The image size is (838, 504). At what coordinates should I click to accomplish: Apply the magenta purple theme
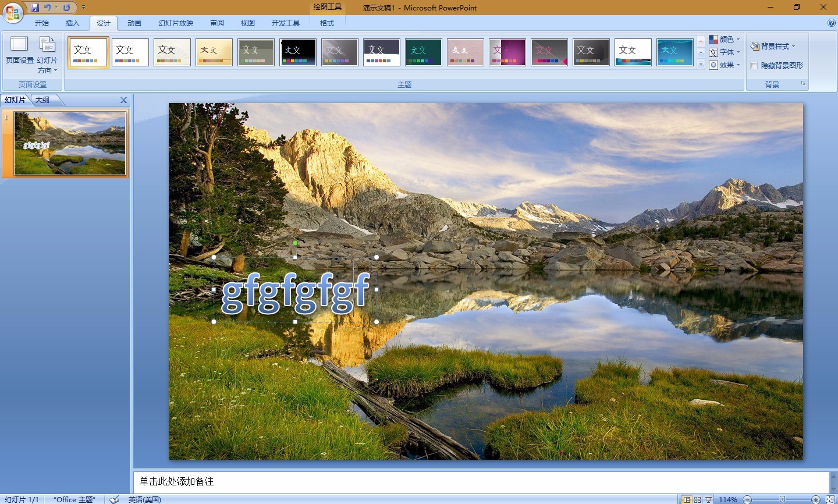coord(507,52)
